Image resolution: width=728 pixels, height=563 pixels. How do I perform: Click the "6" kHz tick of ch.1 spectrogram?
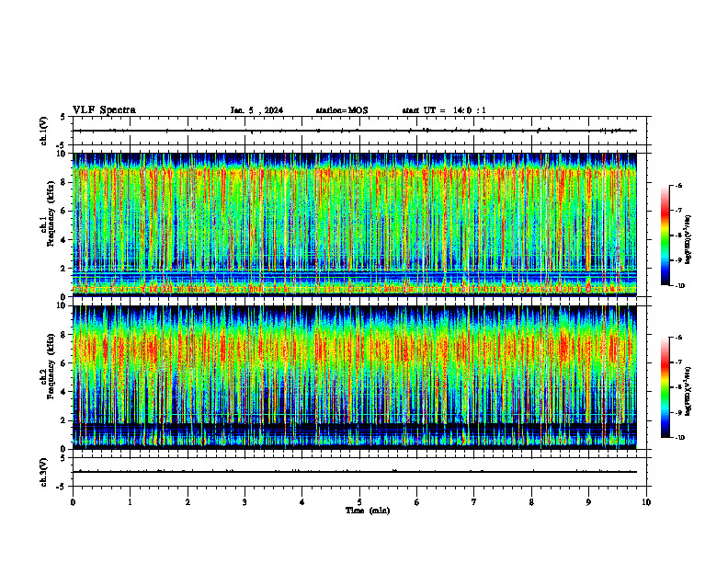pos(64,211)
